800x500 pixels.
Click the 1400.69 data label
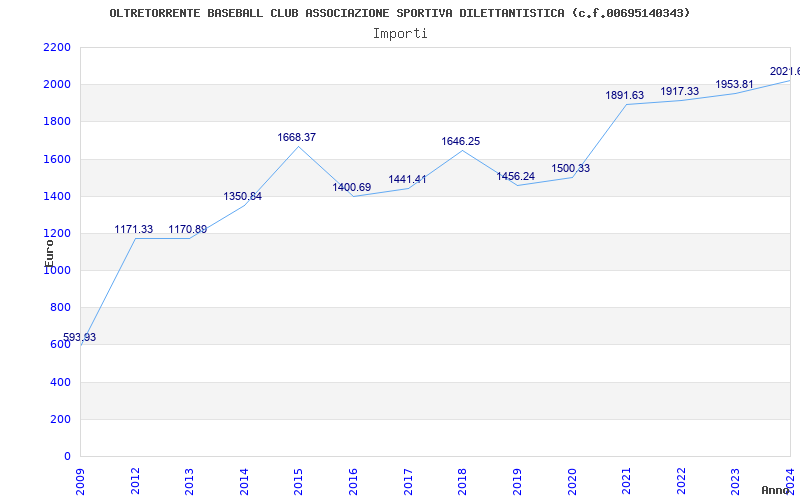click(352, 187)
